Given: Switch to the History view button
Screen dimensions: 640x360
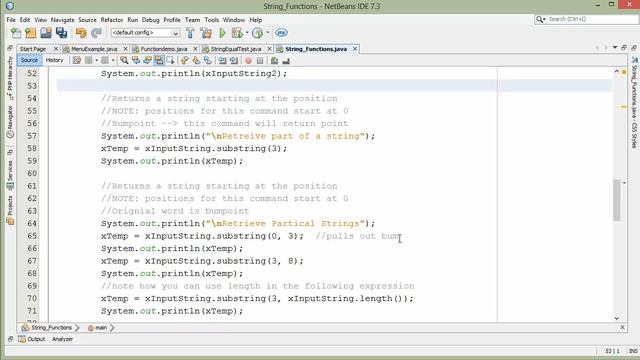Looking at the screenshot, I should 54,60.
